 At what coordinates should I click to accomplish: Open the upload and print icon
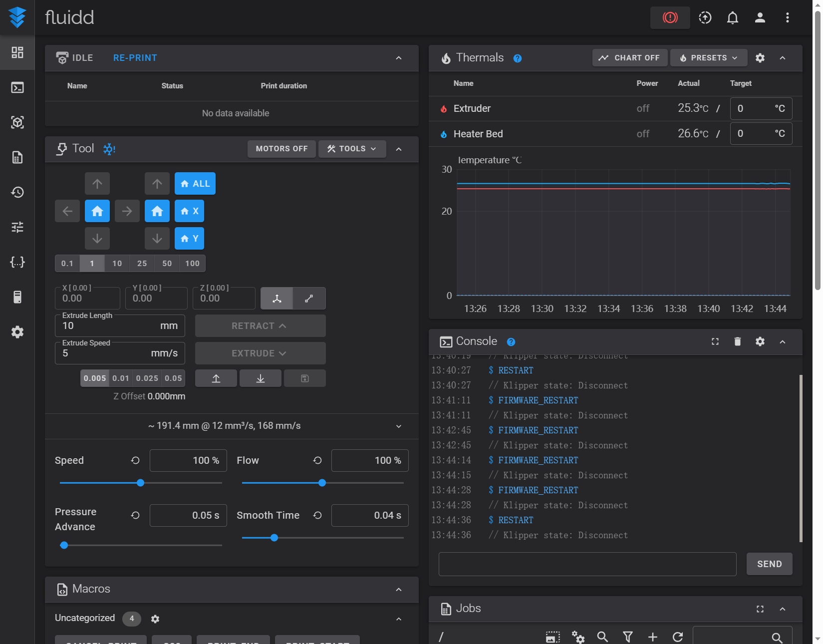coord(705,18)
